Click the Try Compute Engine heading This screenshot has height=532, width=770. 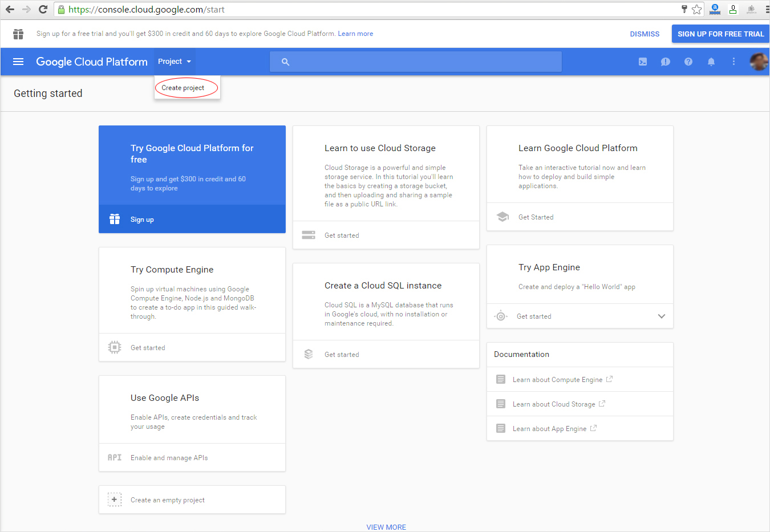click(x=172, y=270)
